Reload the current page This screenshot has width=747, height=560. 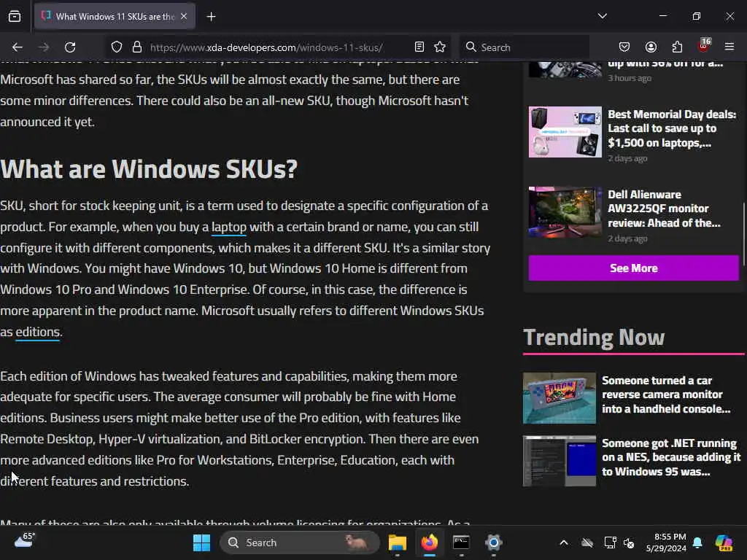tap(70, 47)
